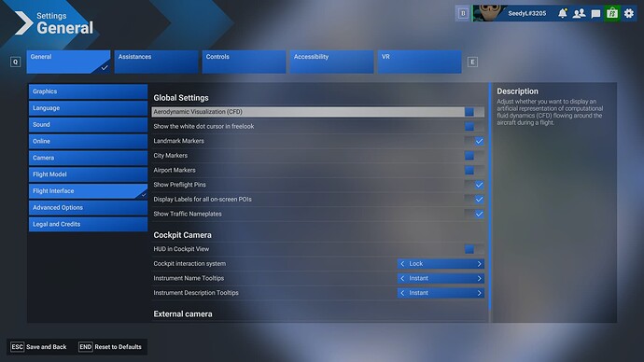Open the notifications bell icon
Image resolution: width=644 pixels, height=362 pixels.
(x=562, y=13)
